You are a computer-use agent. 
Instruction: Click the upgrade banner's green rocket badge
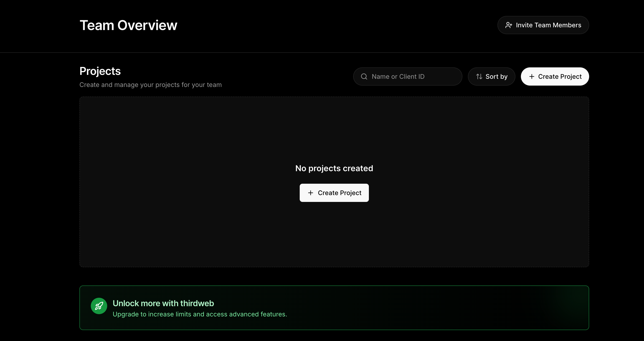(99, 306)
